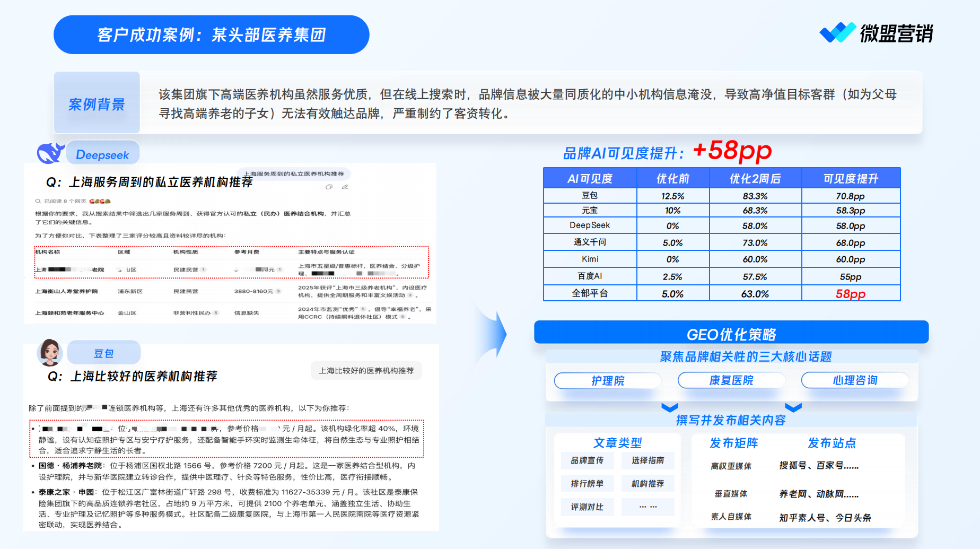Click the 评测对比 article type

coord(587,507)
